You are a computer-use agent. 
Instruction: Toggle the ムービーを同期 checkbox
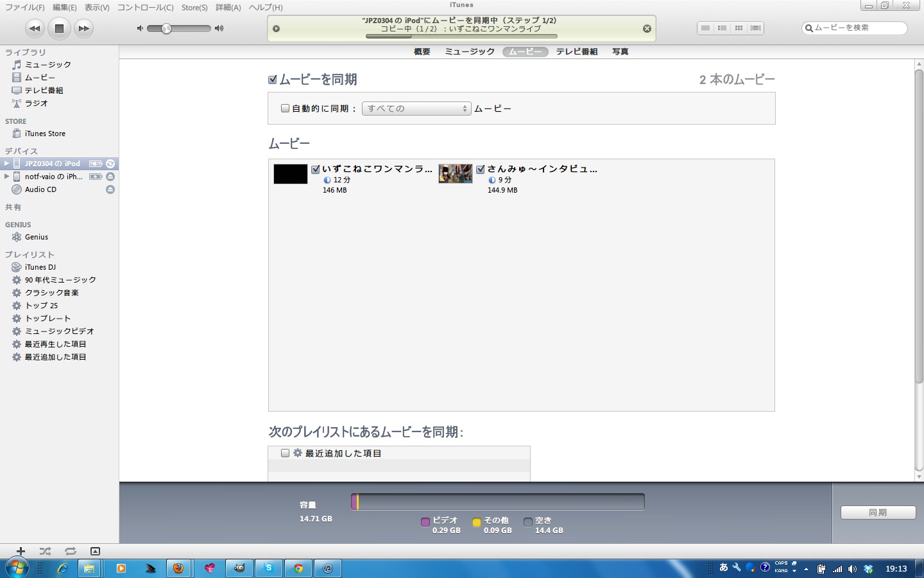coord(273,80)
